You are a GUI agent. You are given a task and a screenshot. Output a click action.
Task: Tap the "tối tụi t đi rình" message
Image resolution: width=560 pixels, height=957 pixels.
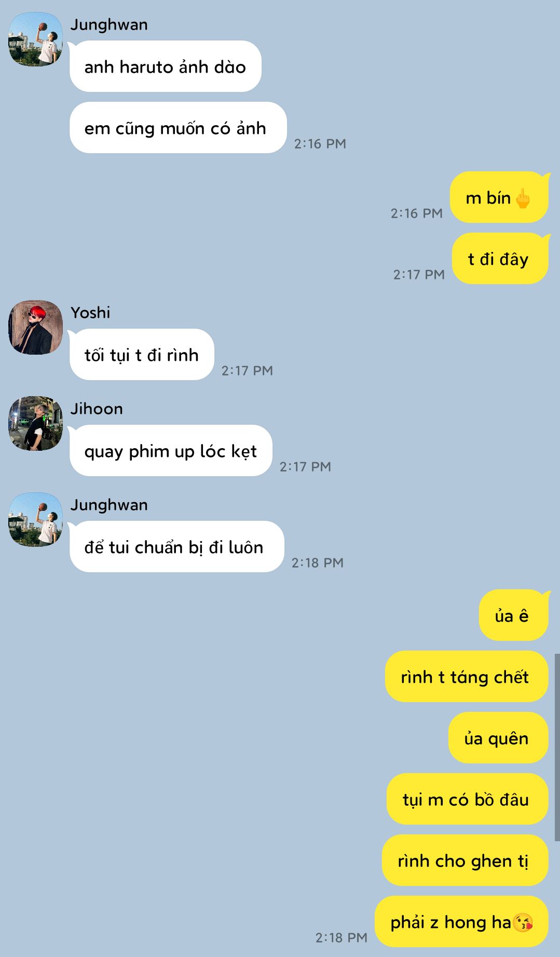click(142, 355)
